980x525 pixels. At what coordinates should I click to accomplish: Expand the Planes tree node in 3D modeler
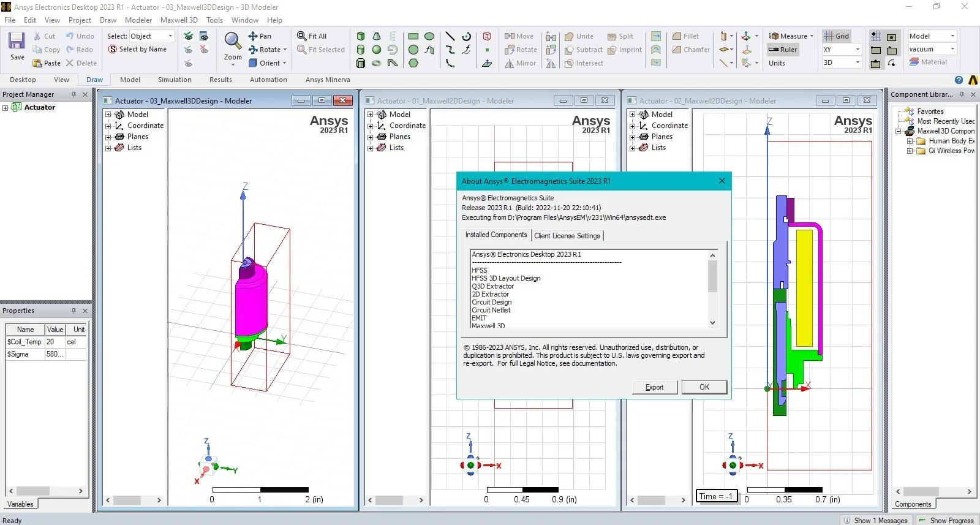[x=108, y=137]
